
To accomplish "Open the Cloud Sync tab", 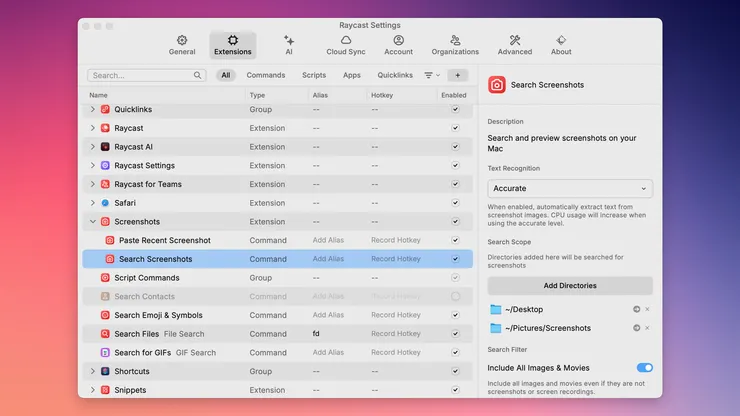I will (x=345, y=45).
